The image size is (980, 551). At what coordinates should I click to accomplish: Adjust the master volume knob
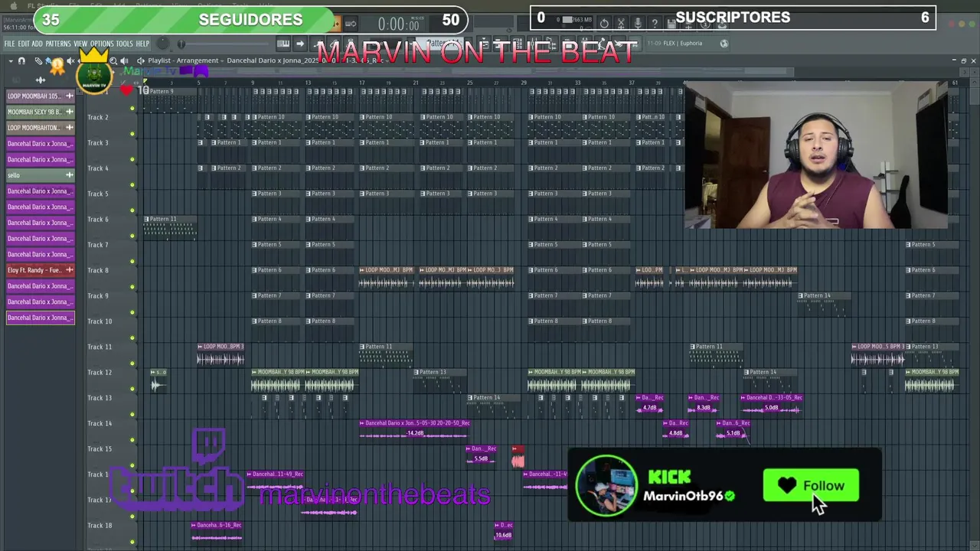coord(162,44)
